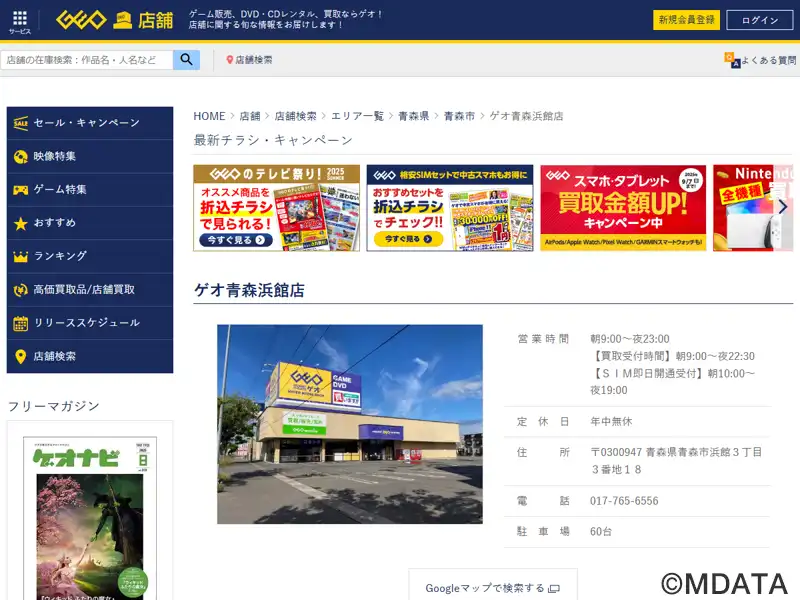Screen dimensions: 800x600
Task: Advance the campaign carousel with the right arrow
Action: (783, 207)
